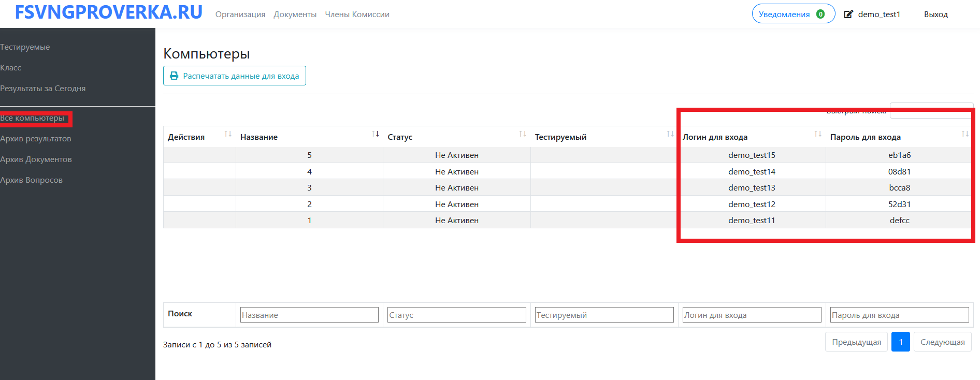This screenshot has width=980, height=380.
Task: Click the printer icon on print button
Action: click(174, 76)
